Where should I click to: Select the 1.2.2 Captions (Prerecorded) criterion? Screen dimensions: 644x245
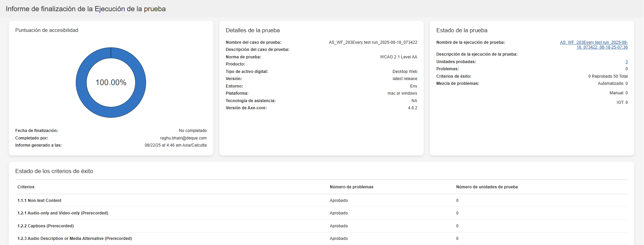(45, 226)
